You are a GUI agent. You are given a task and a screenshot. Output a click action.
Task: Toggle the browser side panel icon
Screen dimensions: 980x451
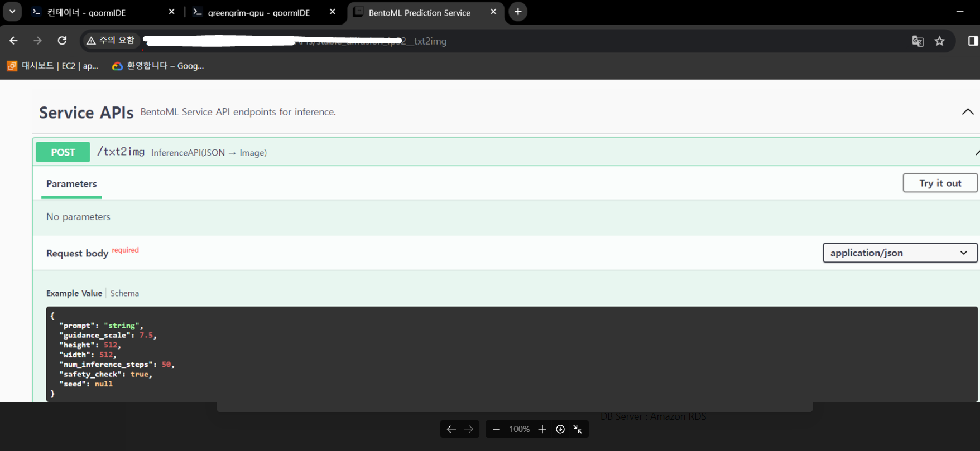point(973,41)
